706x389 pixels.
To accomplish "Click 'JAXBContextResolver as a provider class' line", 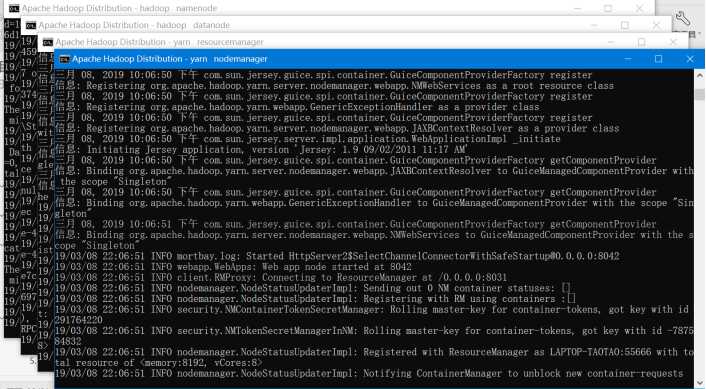I will tap(337, 128).
